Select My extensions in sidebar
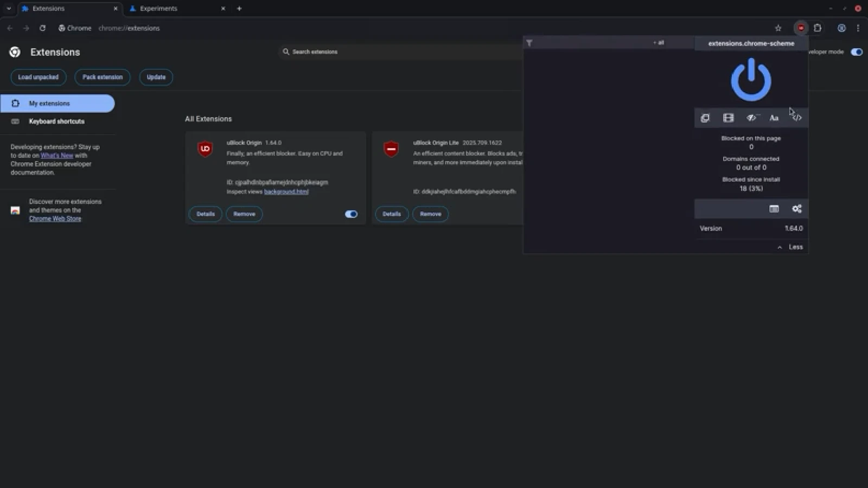 pyautogui.click(x=58, y=104)
